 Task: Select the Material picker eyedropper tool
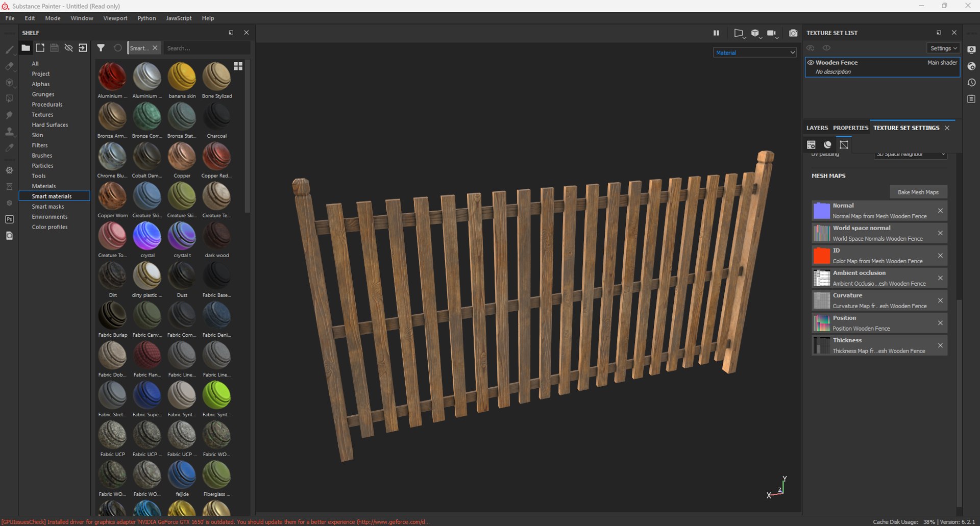[x=9, y=147]
